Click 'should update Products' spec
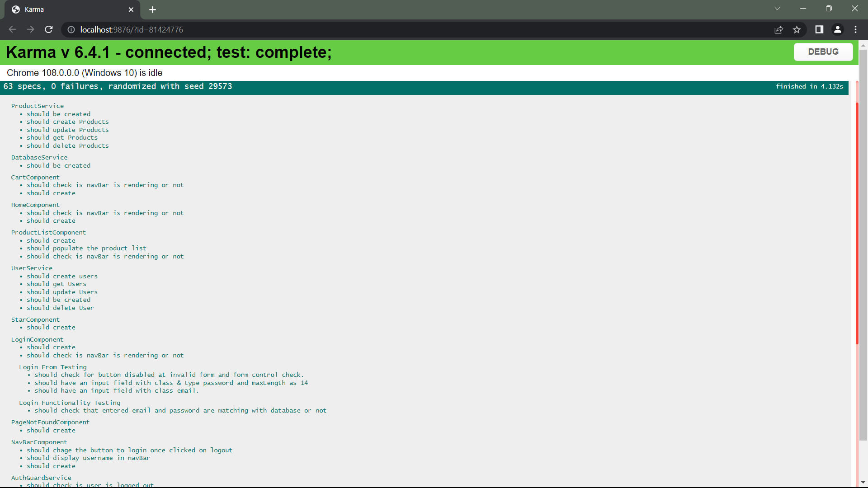The image size is (868, 488). click(x=67, y=130)
